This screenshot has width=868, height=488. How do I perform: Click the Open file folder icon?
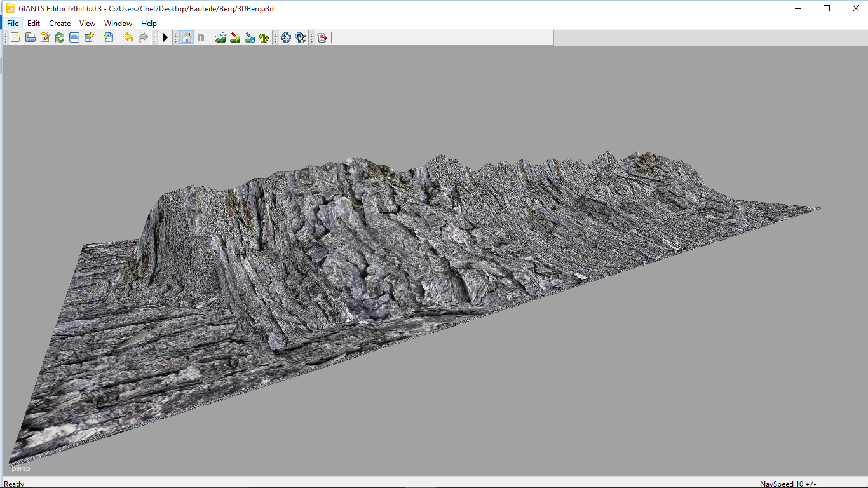coord(30,37)
